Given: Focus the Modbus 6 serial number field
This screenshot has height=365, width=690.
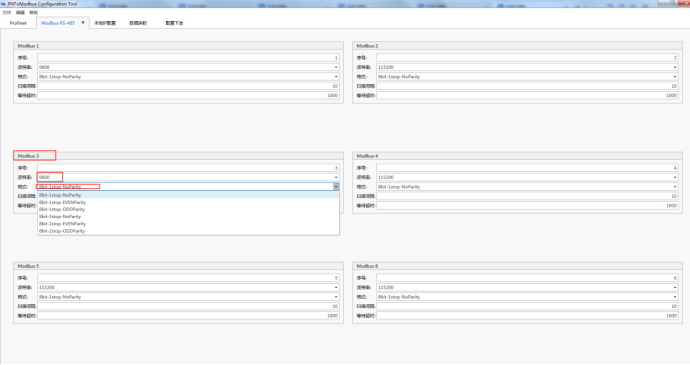Looking at the screenshot, I should pos(527,278).
